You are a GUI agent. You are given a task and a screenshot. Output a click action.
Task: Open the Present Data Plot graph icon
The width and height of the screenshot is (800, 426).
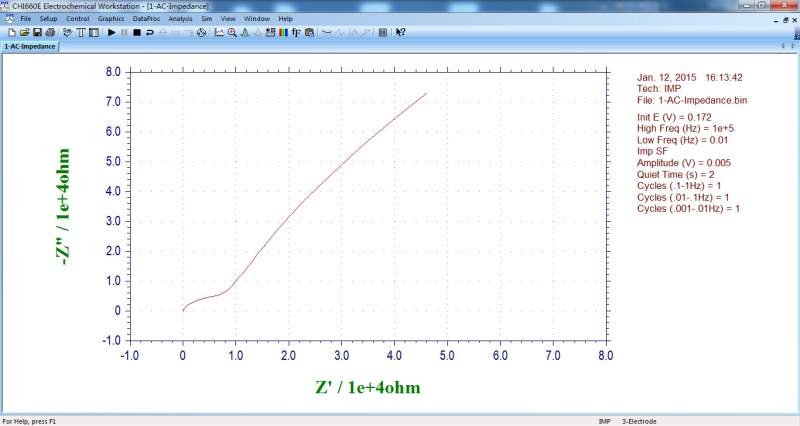click(x=219, y=32)
